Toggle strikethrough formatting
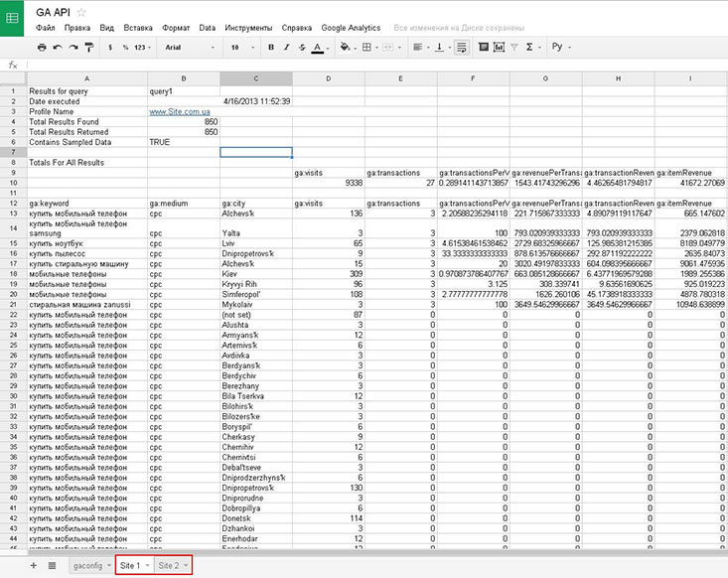This screenshot has width=728, height=578. 302,48
